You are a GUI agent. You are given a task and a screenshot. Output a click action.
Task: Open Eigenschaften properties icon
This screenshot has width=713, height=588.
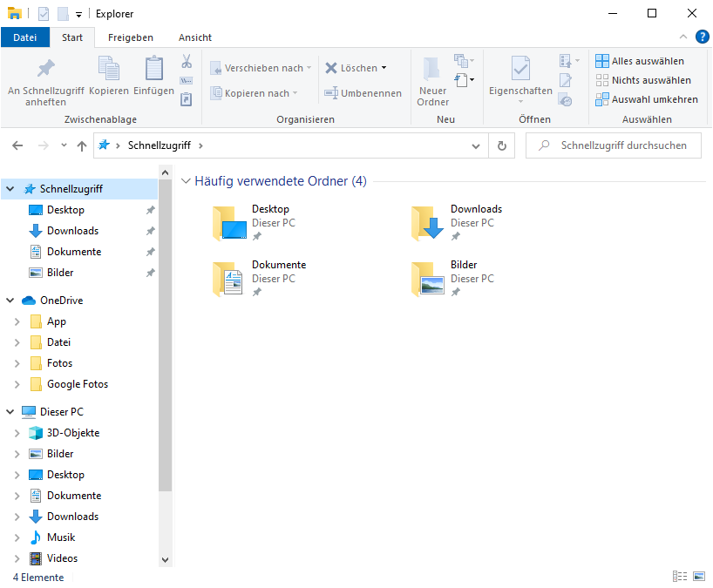tap(520, 70)
